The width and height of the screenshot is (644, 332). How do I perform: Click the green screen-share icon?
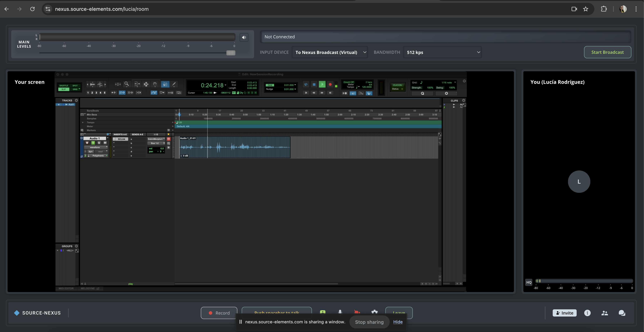click(323, 311)
